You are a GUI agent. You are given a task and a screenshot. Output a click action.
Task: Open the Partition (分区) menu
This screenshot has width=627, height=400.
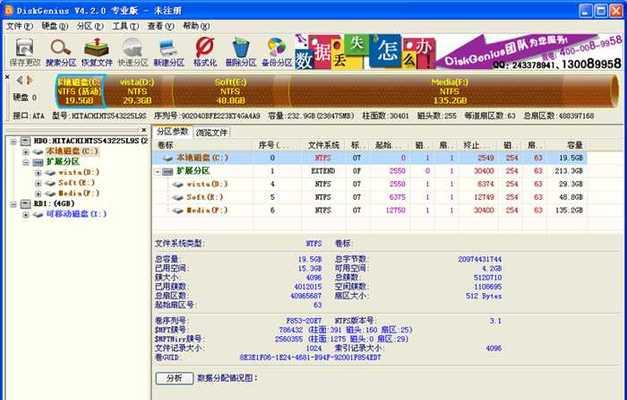click(x=90, y=26)
